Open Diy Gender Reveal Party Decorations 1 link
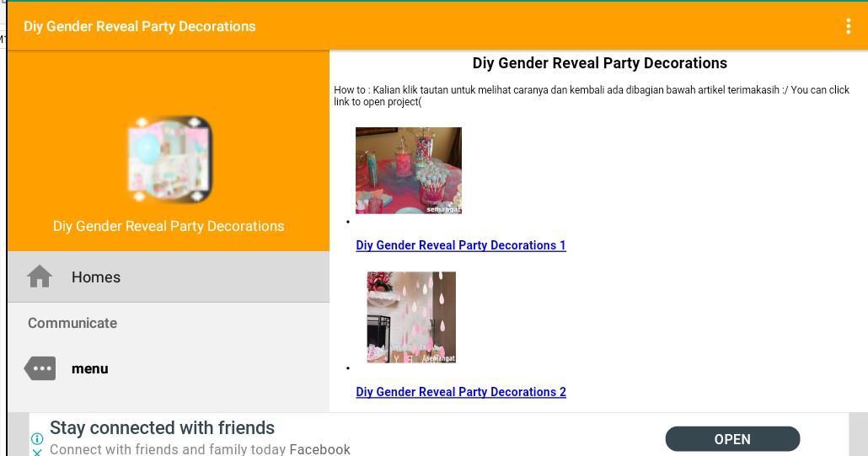 (x=461, y=245)
